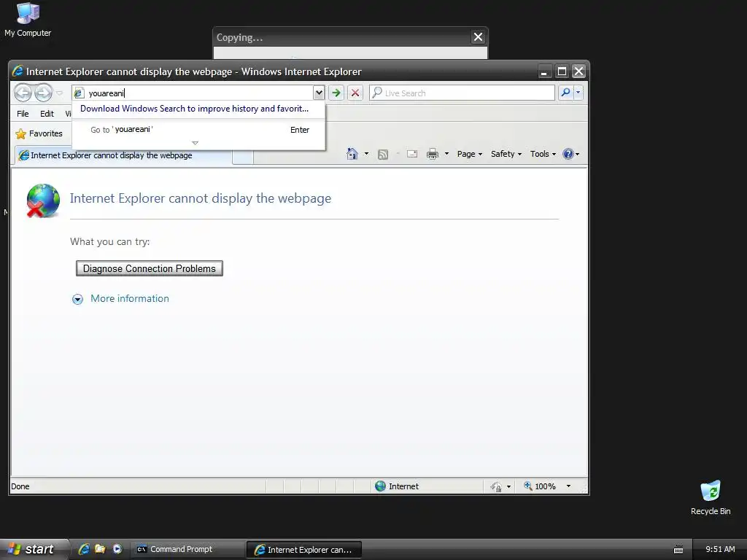The height and width of the screenshot is (560, 747).
Task: Click the Home toolbar icon
Action: [352, 154]
